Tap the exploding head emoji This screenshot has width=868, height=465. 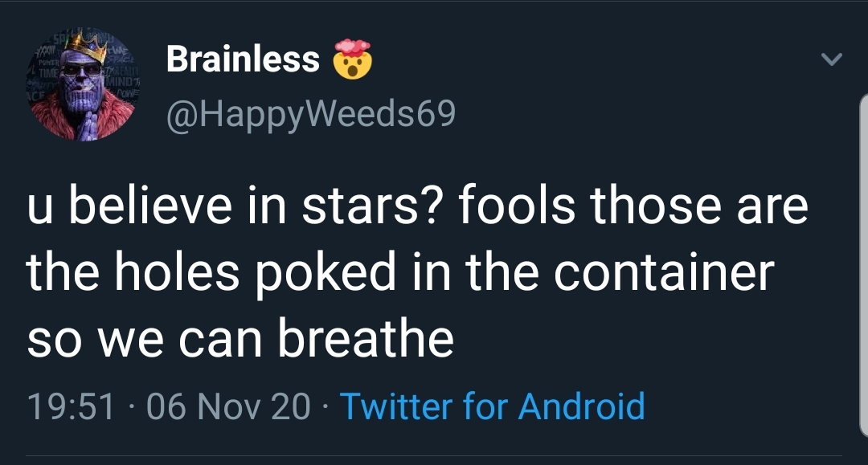click(352, 60)
